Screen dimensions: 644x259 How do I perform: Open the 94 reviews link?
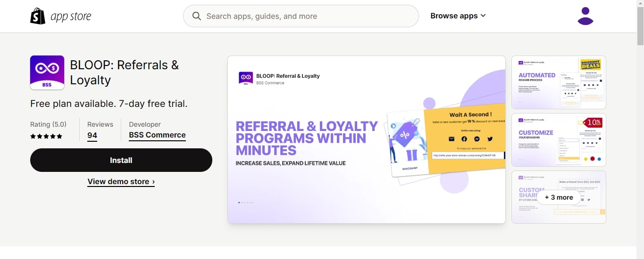pos(92,136)
